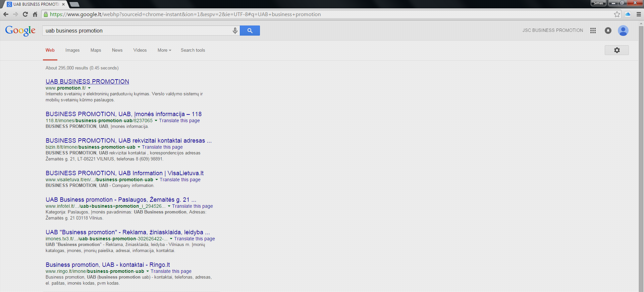Open rekvizitai kontaktai adresas result
The width and height of the screenshot is (644, 292).
click(x=128, y=140)
